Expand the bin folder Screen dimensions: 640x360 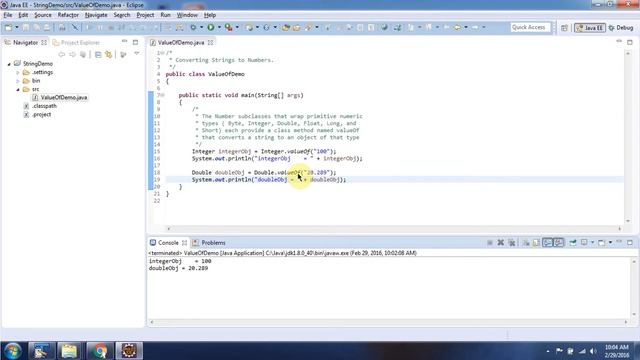click(18, 81)
